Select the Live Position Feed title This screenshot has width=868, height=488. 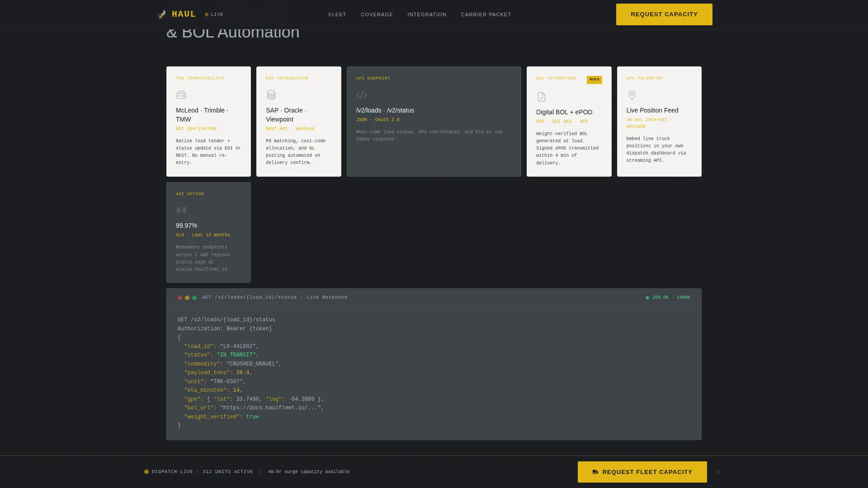652,110
